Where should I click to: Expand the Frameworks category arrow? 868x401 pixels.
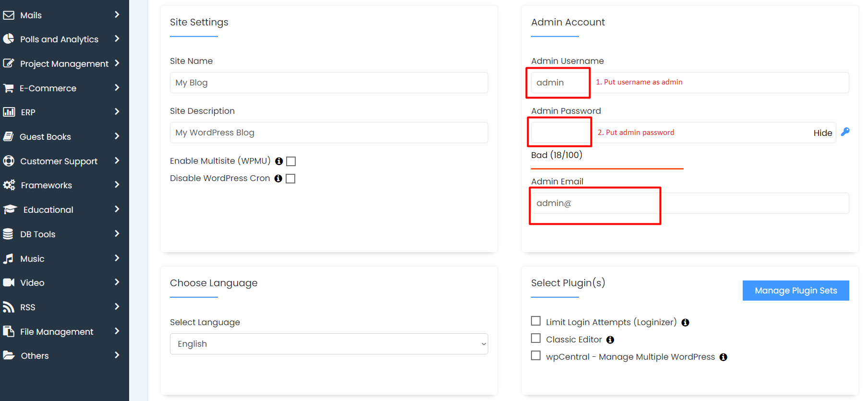pos(117,185)
